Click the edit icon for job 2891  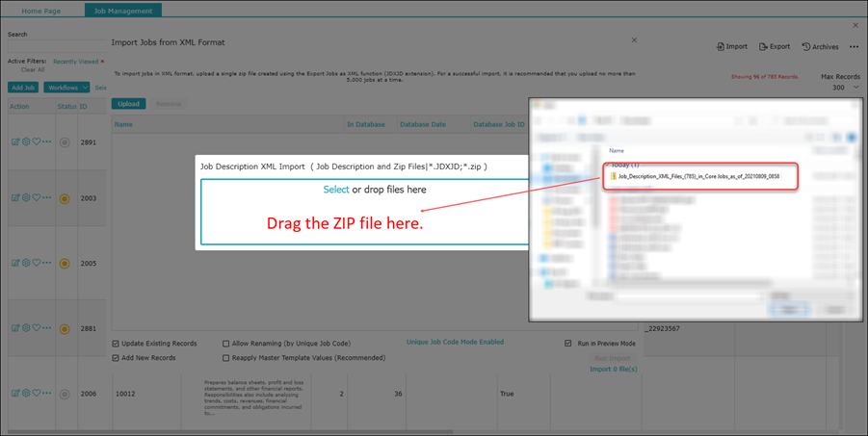[x=15, y=141]
